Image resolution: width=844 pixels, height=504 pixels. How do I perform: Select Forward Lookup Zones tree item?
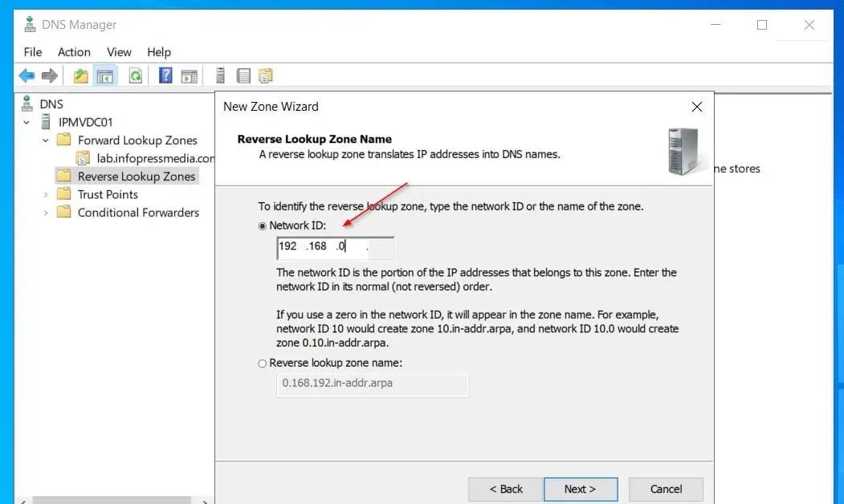tap(137, 140)
